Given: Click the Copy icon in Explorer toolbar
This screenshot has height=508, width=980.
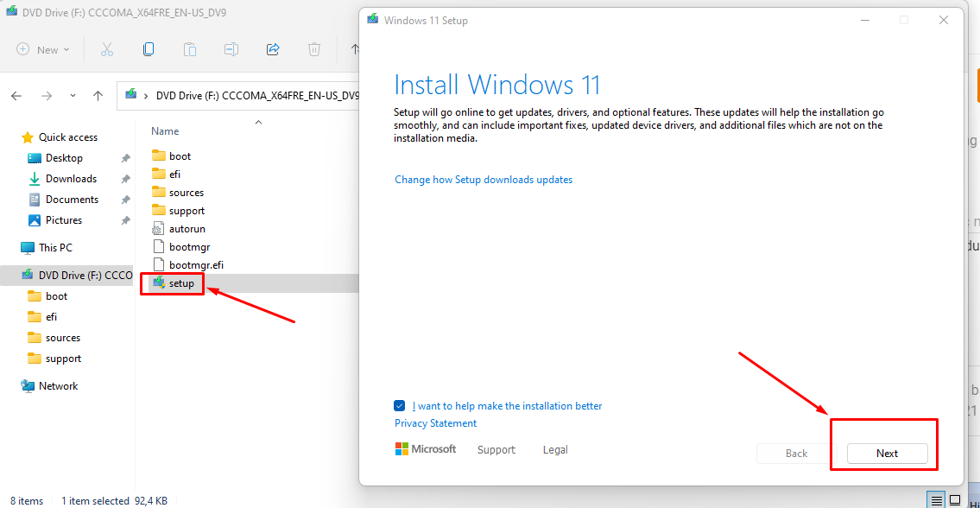Looking at the screenshot, I should (x=149, y=49).
